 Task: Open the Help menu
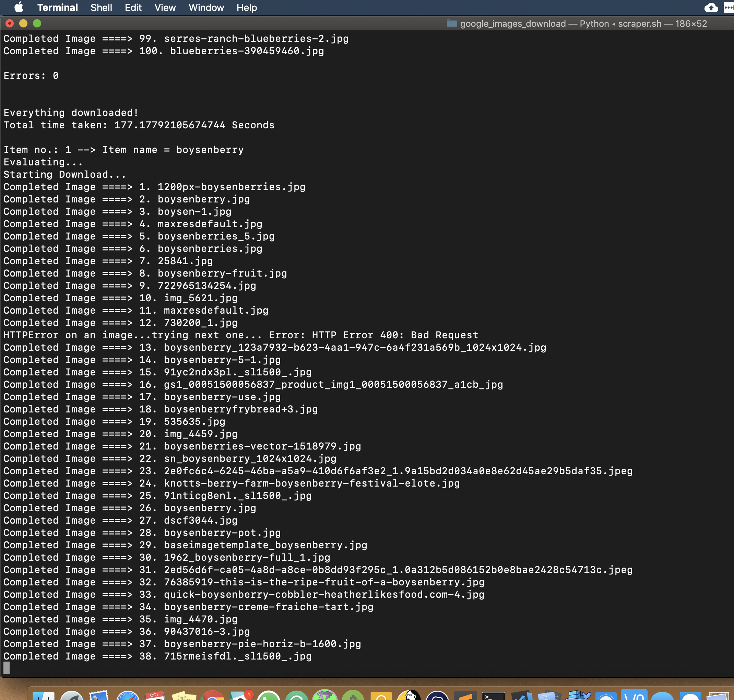pos(247,8)
